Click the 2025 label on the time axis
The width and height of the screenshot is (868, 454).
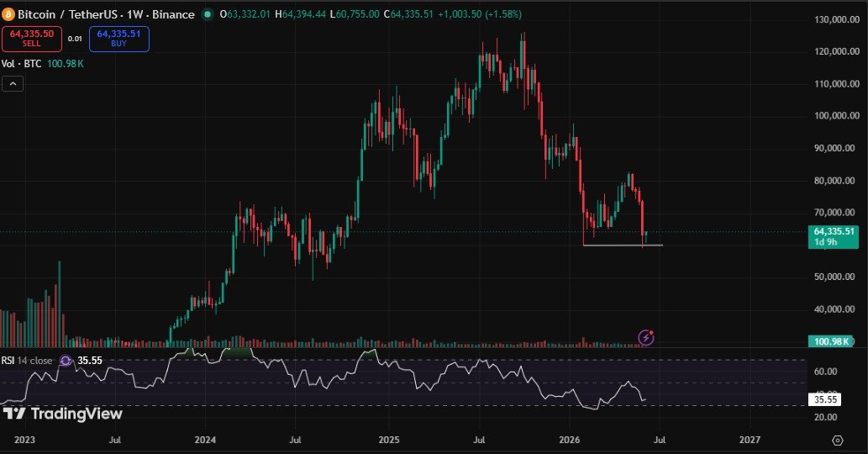(x=388, y=440)
